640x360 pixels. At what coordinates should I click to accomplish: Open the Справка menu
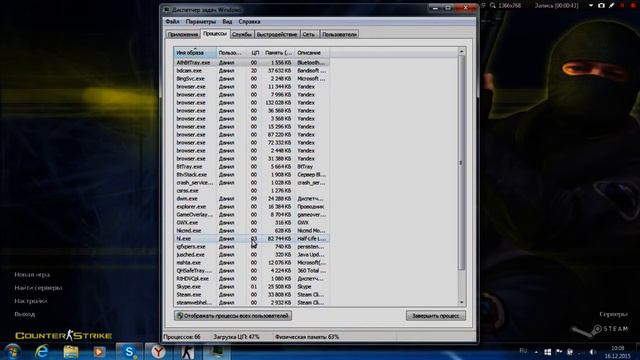249,22
